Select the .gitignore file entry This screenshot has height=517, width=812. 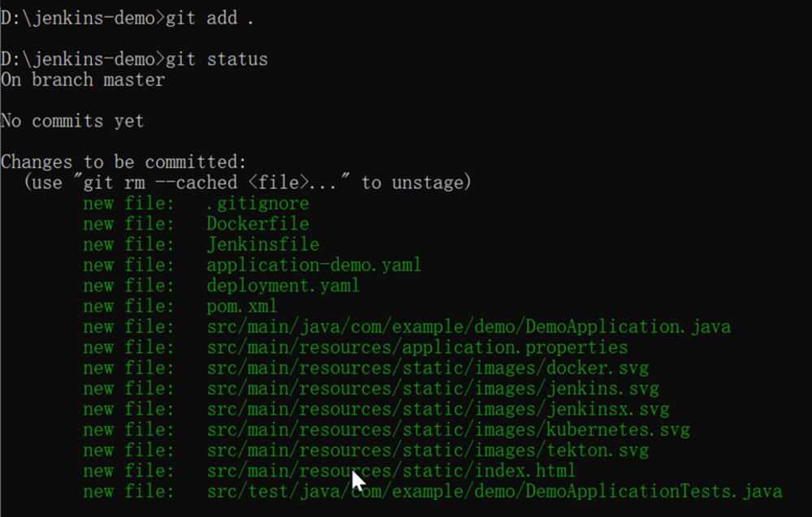(257, 203)
